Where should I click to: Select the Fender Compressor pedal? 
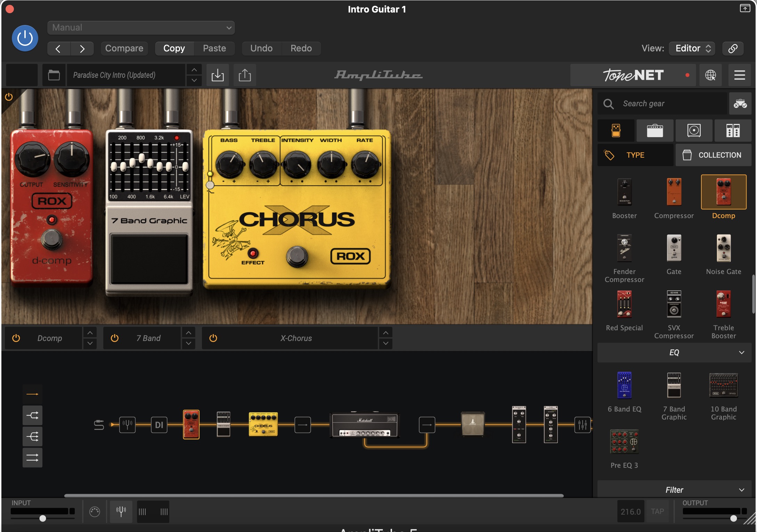[624, 248]
